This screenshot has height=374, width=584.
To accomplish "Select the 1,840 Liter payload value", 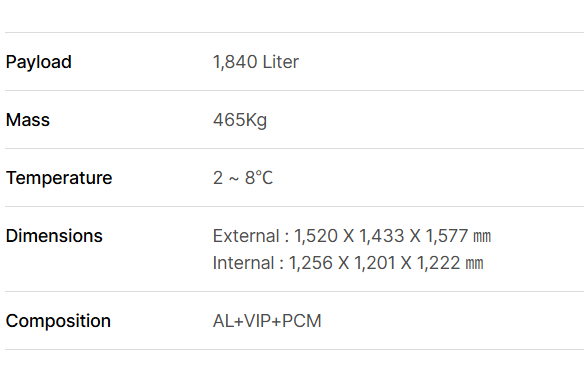I will (x=256, y=62).
